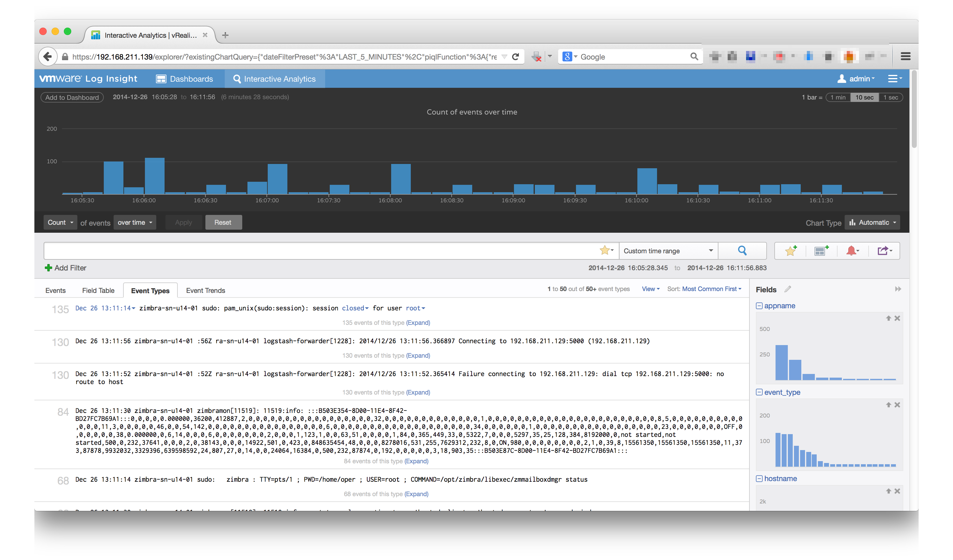The height and width of the screenshot is (560, 953).
Task: Open the export share menu icon
Action: [x=885, y=251]
